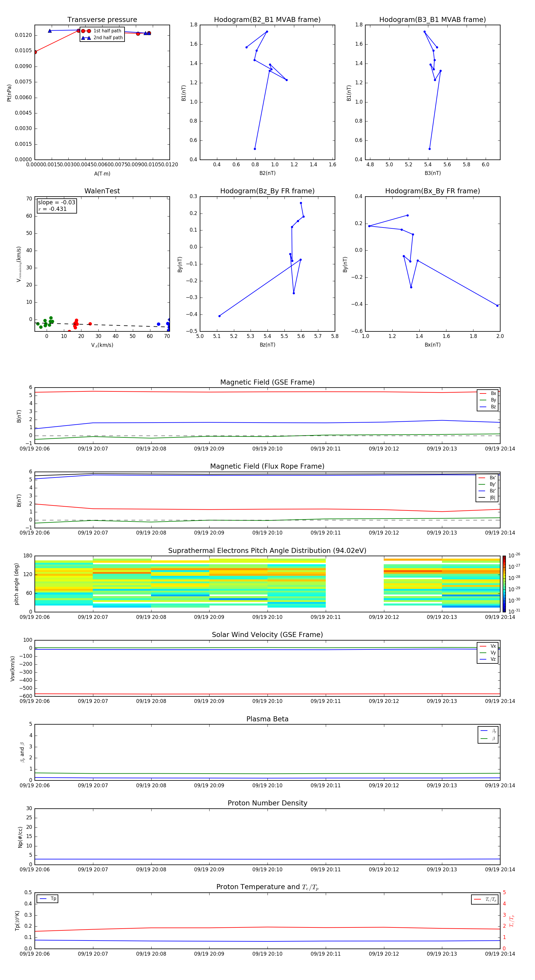Click the "Np(#/cc)" y-axis label
Viewport: 535px width, 980px height.
(20, 837)
